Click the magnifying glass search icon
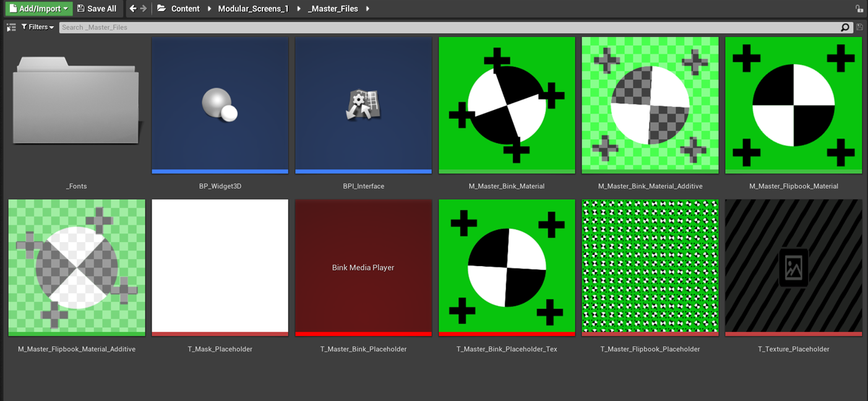Image resolution: width=868 pixels, height=401 pixels. point(845,27)
